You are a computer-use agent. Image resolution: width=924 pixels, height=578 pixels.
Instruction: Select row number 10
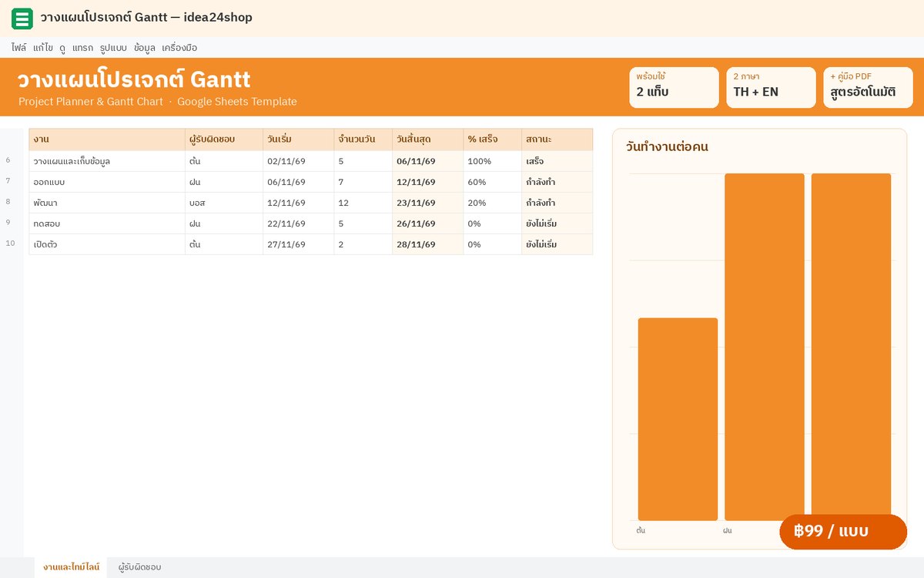(x=10, y=244)
